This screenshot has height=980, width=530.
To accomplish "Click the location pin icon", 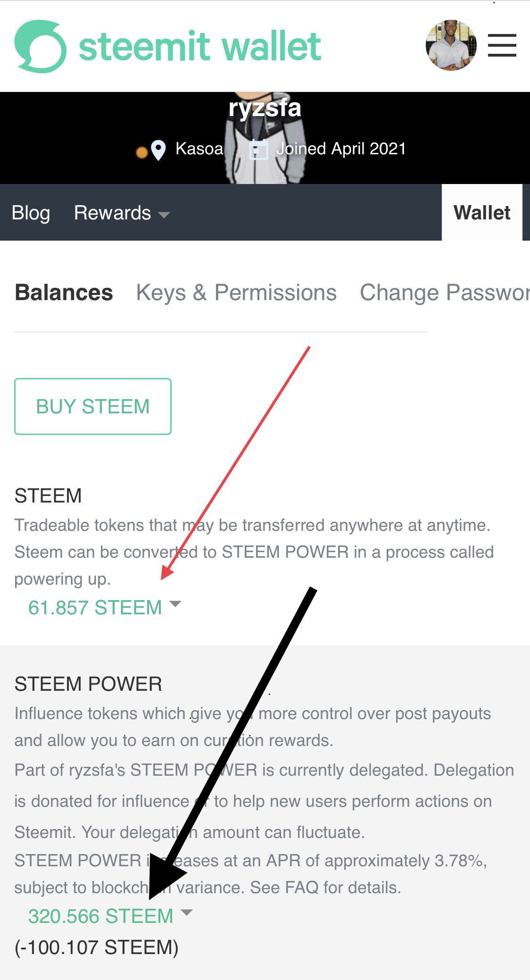I will coord(158,150).
